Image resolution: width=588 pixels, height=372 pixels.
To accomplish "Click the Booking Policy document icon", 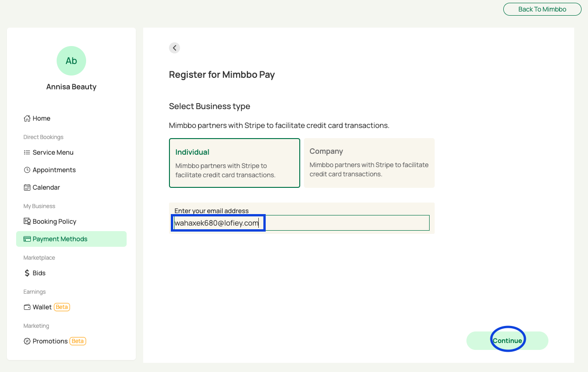I will [x=27, y=221].
